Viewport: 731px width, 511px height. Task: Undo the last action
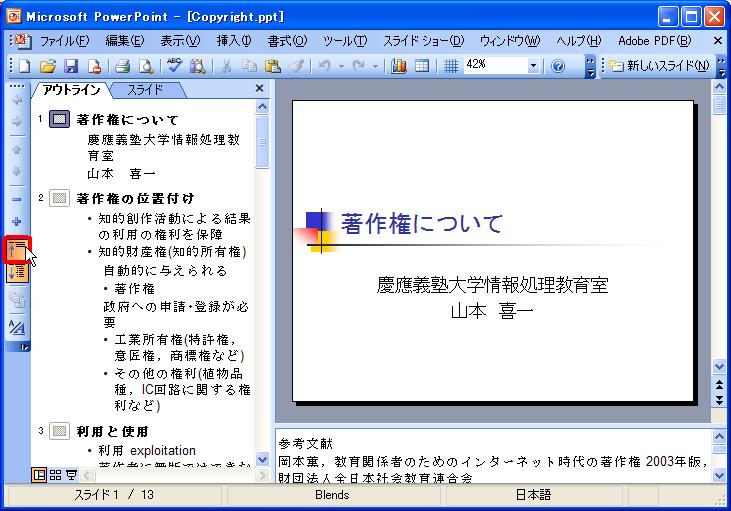click(325, 66)
